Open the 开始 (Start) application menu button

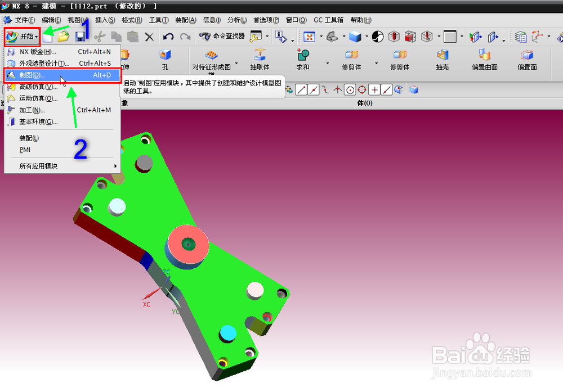pyautogui.click(x=22, y=37)
